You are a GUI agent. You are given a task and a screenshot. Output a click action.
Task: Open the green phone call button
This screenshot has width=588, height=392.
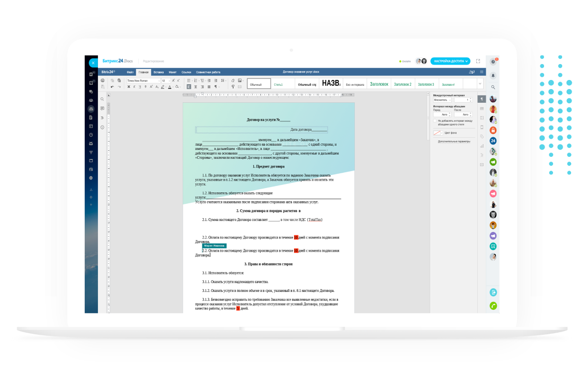pyautogui.click(x=493, y=306)
